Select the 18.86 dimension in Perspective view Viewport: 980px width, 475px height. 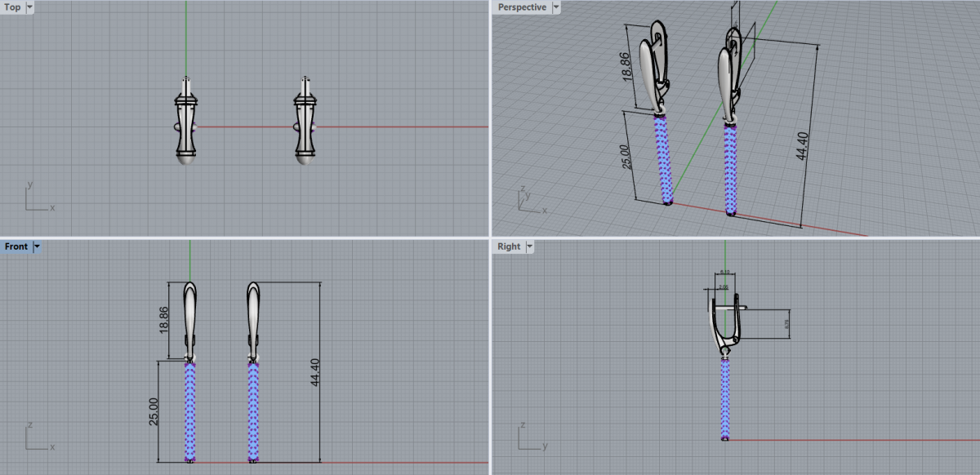[627, 67]
